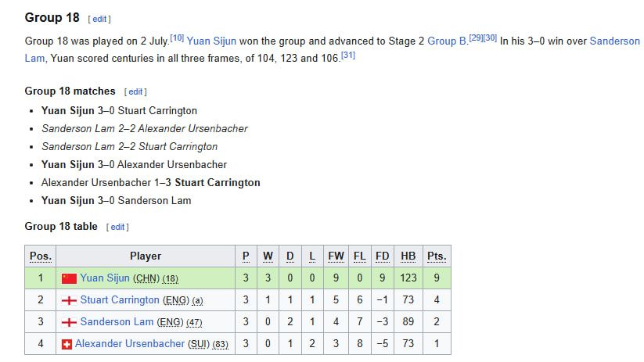The image size is (644, 362).
Task: Click the HB column header abbreviation
Action: [x=408, y=256]
